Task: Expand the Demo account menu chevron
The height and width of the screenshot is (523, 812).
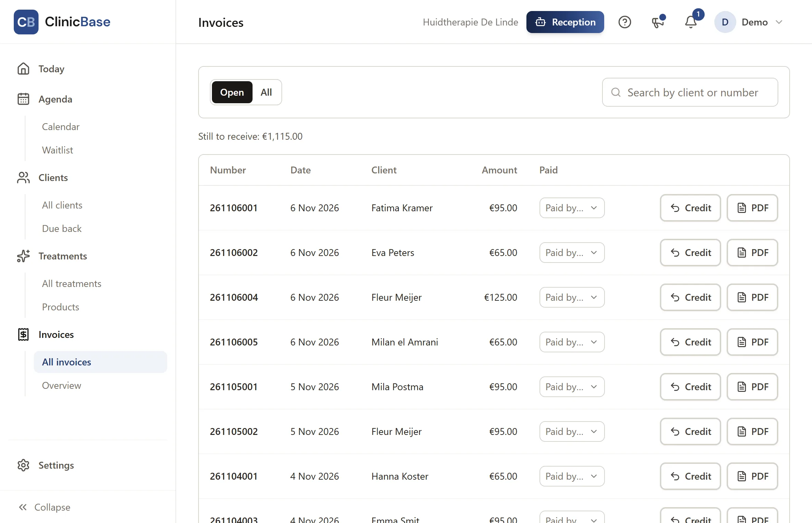Action: point(779,22)
